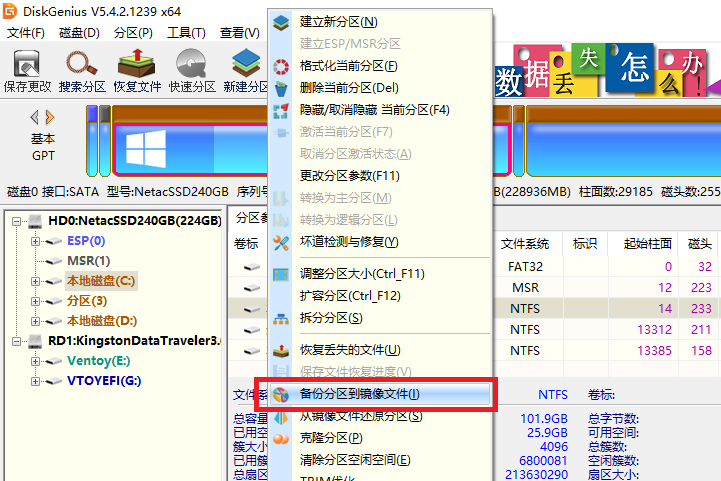Expand the 分区(3) tree node
This screenshot has height=481, width=721.
[35, 301]
